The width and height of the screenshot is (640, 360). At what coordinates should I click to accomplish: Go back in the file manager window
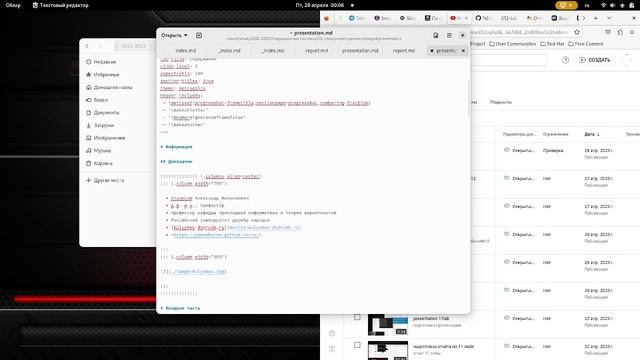[87, 46]
